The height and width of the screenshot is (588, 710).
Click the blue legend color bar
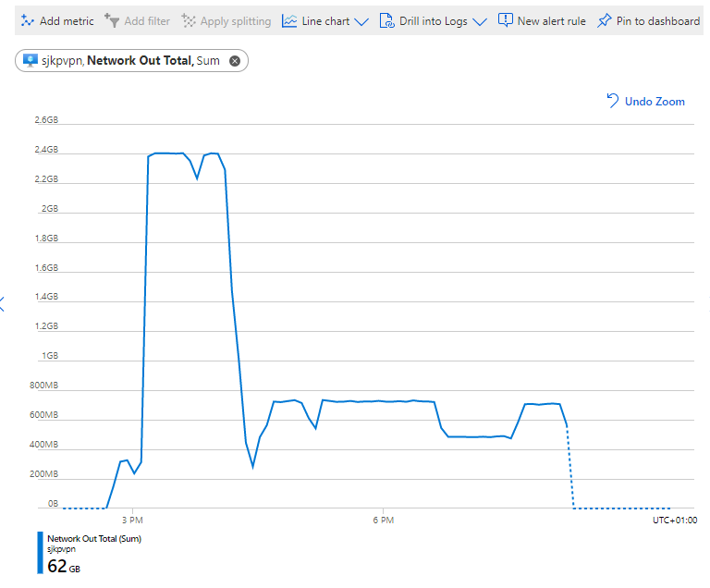[40, 553]
